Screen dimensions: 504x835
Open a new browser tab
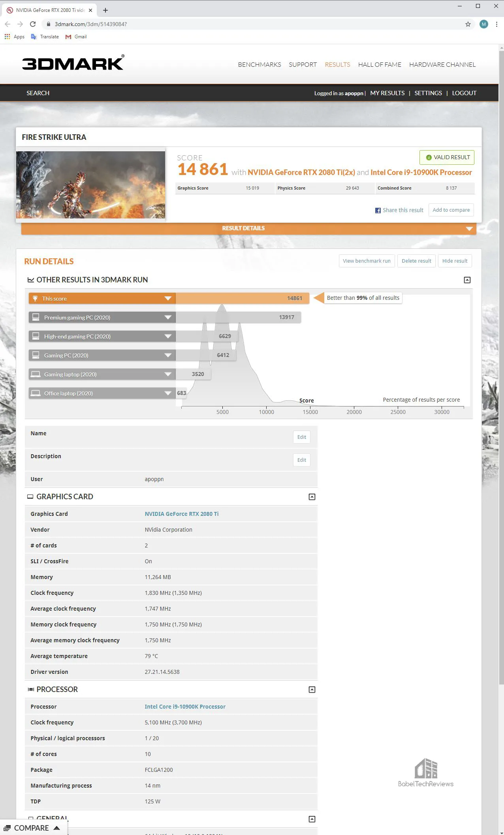pyautogui.click(x=105, y=10)
